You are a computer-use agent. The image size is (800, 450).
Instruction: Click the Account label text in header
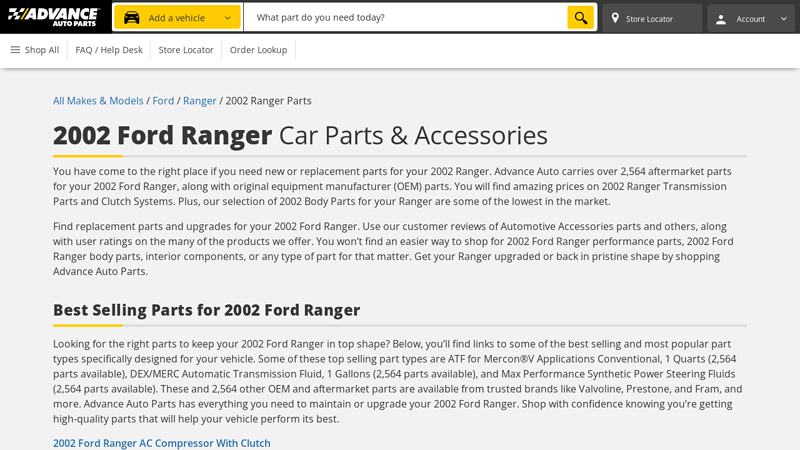[751, 19]
